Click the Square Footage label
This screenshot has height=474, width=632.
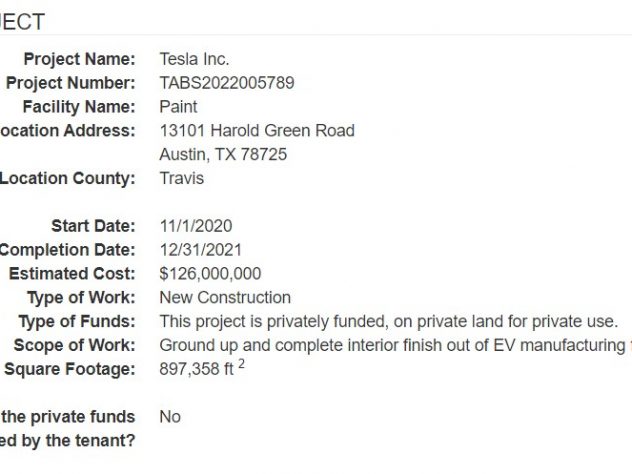pyautogui.click(x=70, y=369)
